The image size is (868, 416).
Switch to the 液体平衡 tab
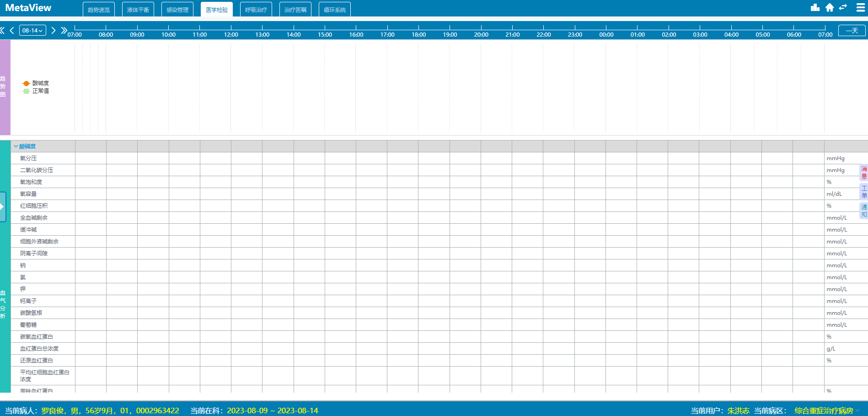pos(138,10)
